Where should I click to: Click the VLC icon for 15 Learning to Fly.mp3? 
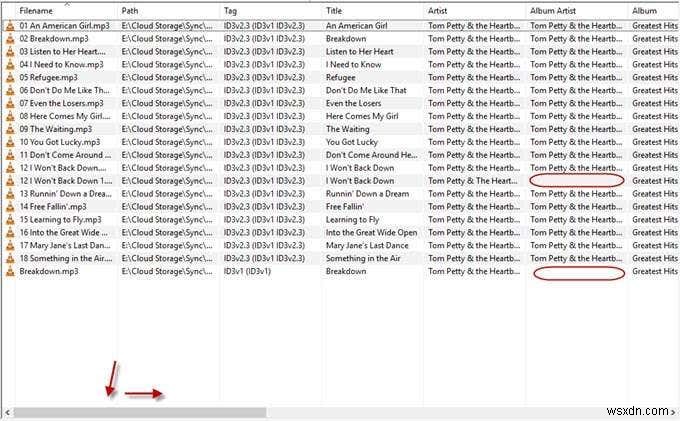10,220
